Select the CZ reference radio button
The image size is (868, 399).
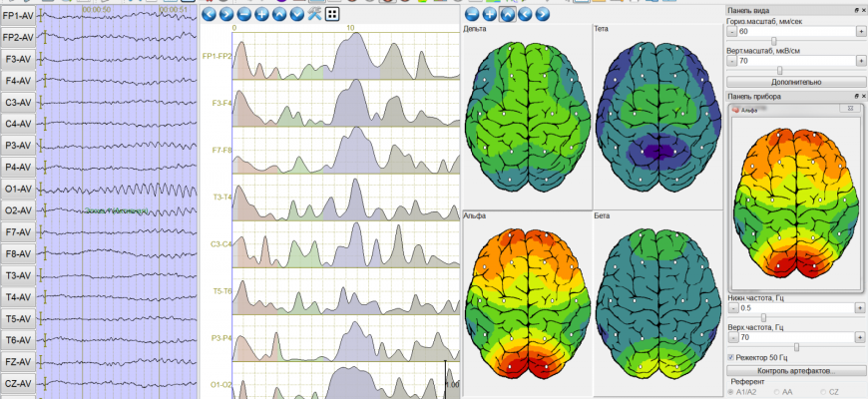825,392
